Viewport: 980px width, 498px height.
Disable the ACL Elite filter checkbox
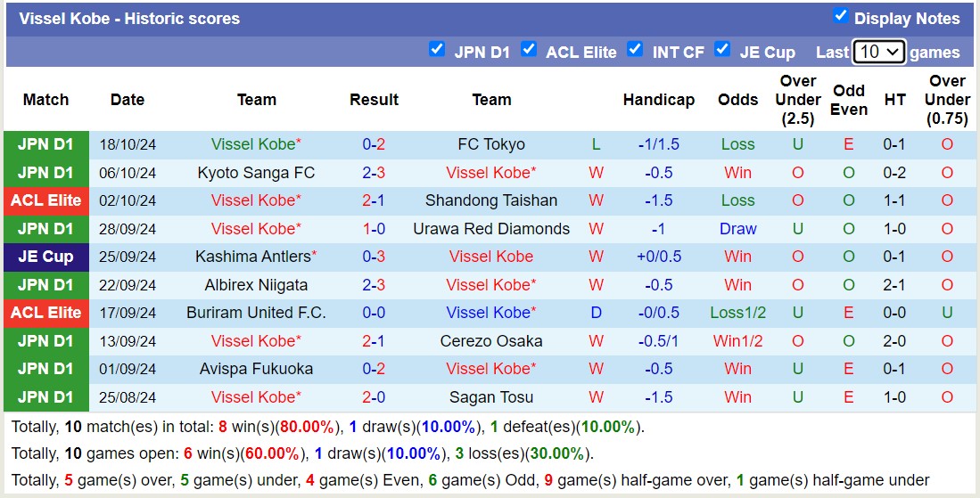pyautogui.click(x=529, y=49)
